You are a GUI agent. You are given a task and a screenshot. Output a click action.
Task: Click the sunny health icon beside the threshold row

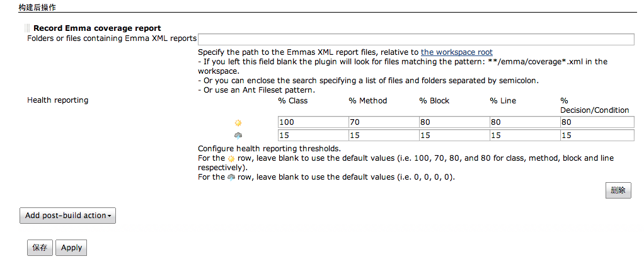tap(238, 122)
